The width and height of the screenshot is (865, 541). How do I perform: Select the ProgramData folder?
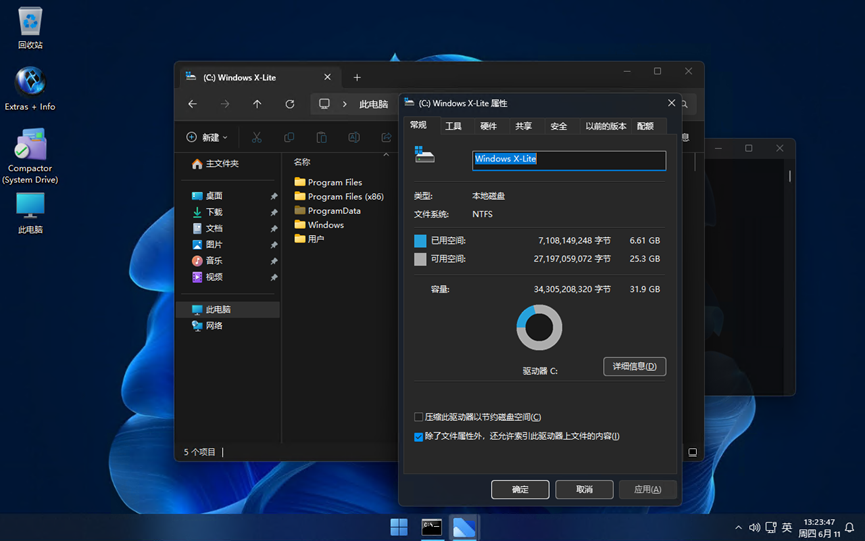tap(328, 211)
